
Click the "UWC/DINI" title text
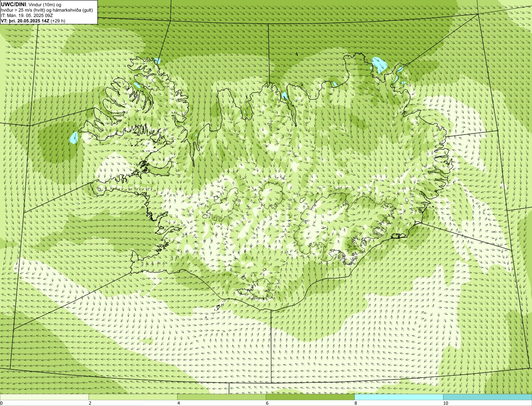tap(13, 4)
